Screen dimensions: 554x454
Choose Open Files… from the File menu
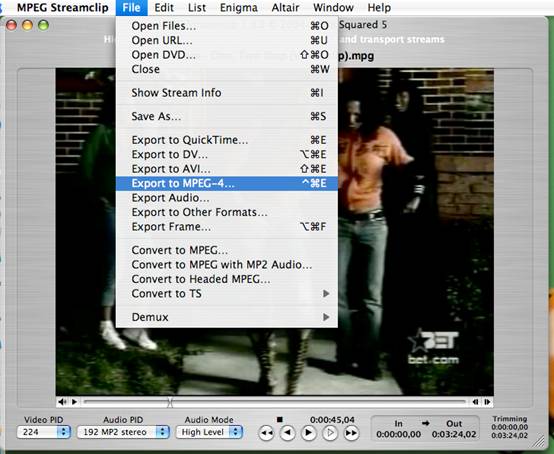pyautogui.click(x=226, y=26)
